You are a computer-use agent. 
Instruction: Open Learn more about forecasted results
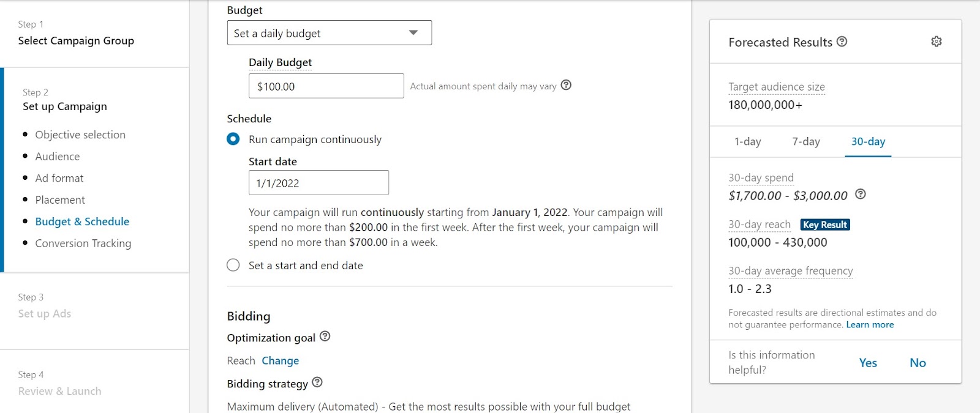(x=870, y=325)
